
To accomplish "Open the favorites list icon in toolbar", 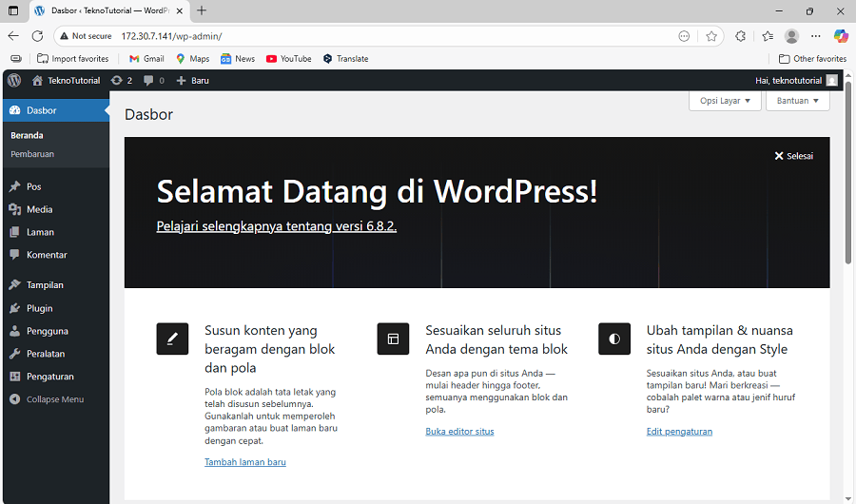I will 768,36.
